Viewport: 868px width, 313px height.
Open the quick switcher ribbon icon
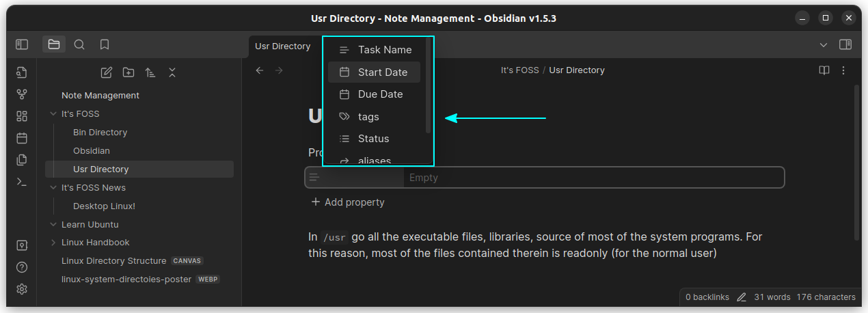point(22,72)
